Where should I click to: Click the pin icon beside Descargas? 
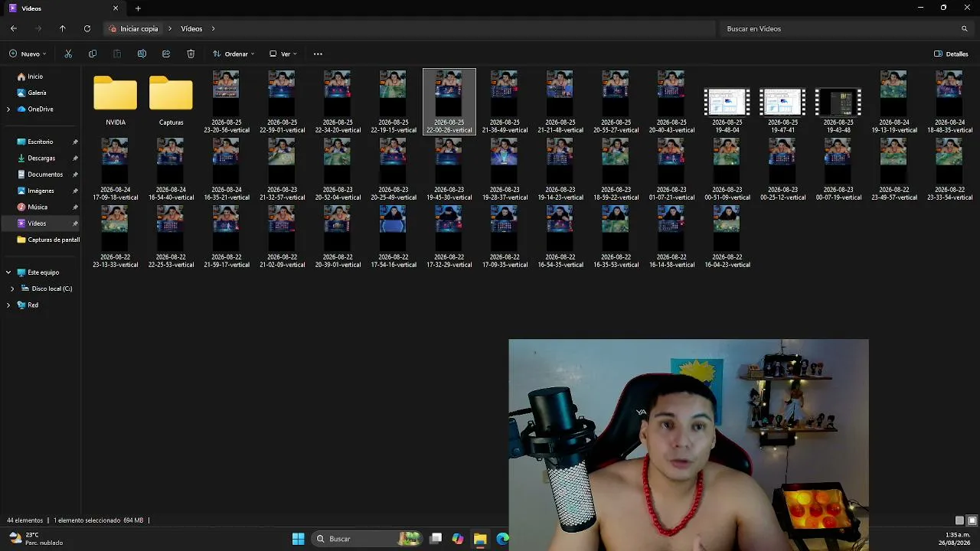[75, 158]
